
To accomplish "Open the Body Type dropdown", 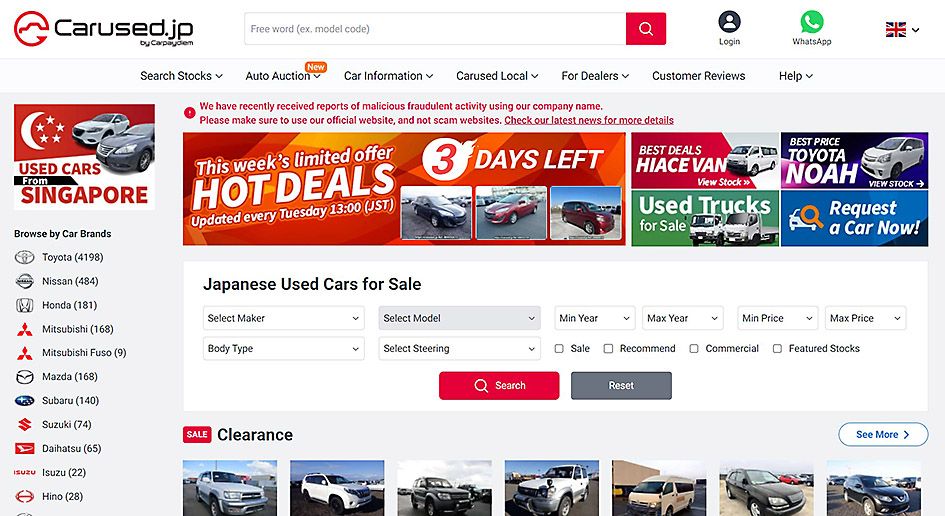I will tap(284, 348).
